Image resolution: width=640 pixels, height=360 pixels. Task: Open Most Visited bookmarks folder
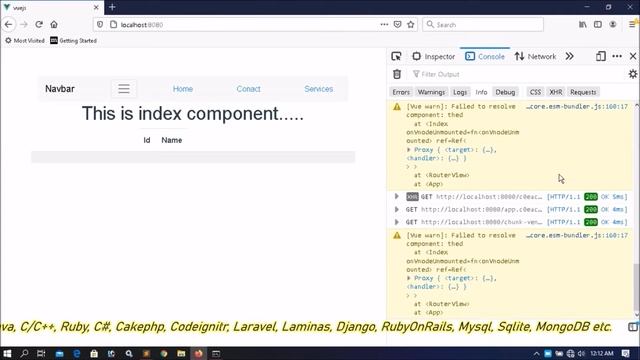point(24,40)
